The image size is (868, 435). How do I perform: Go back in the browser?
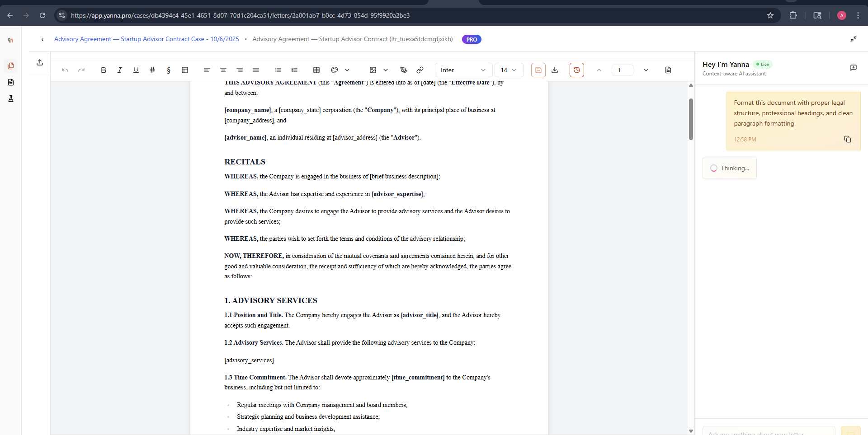(x=10, y=15)
